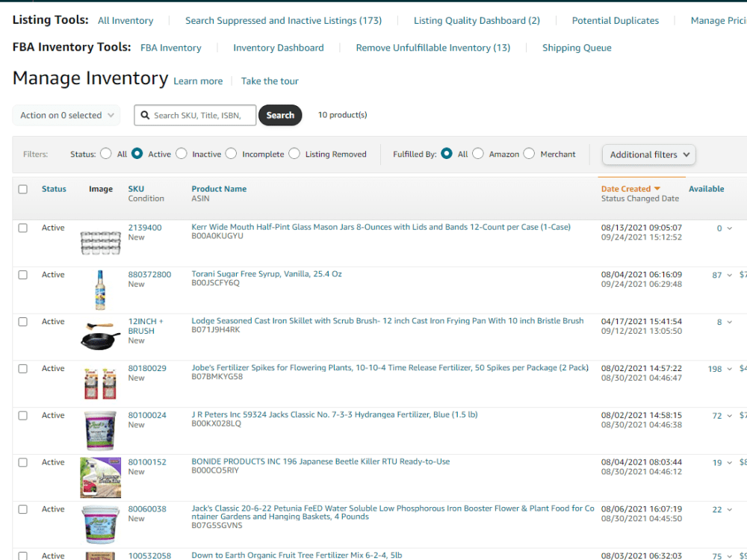747x560 pixels.
Task: Open BONIDE Japanese Beetle Killer listing
Action: (320, 461)
